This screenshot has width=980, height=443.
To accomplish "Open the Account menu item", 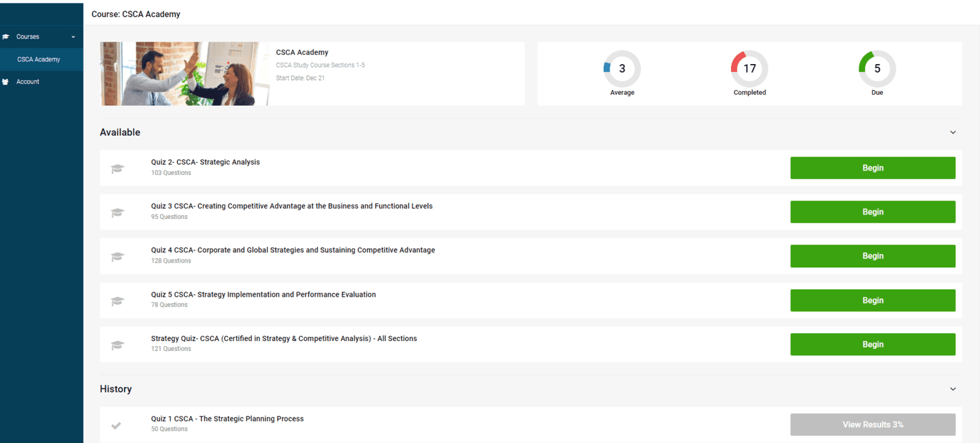I will [x=42, y=82].
